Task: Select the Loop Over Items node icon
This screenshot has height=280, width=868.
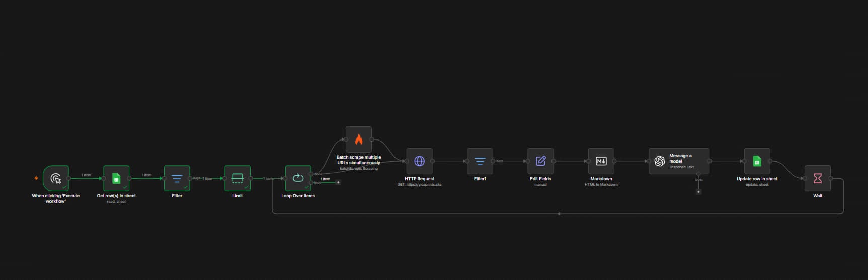Action: pyautogui.click(x=298, y=178)
